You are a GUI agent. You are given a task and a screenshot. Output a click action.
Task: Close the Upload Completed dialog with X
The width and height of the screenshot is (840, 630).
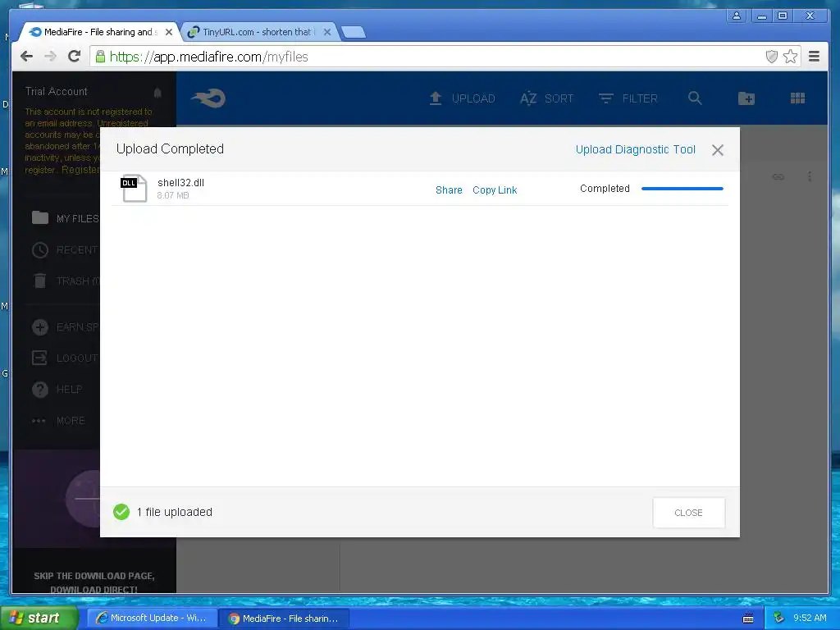[x=718, y=150]
